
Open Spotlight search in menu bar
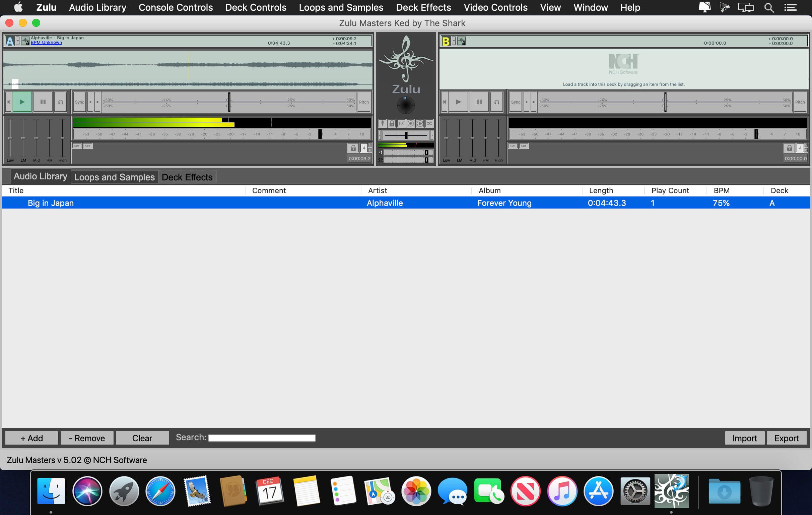[x=769, y=7]
